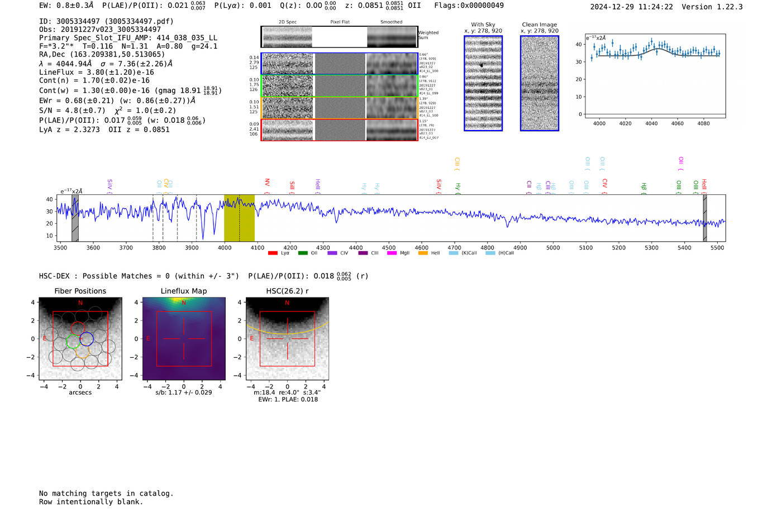782x532 pixels.
Task: Click the yellow highlighted band in the spectrum
Action: point(239,218)
